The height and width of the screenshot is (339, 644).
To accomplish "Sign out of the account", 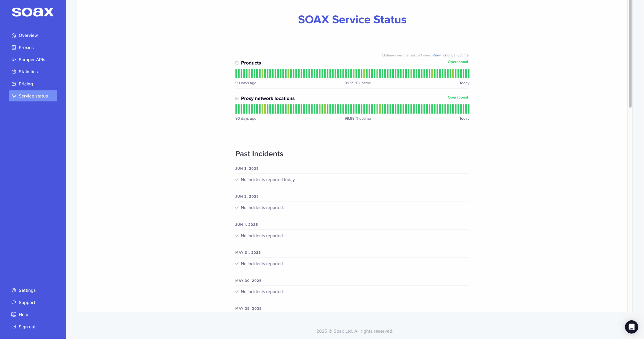I will [x=33, y=327].
